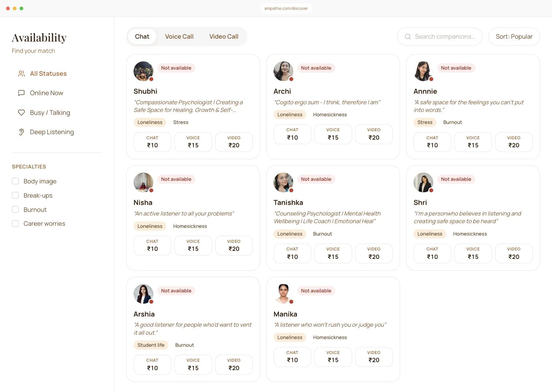Click the All Statuses people icon
552x392 pixels.
(x=22, y=74)
